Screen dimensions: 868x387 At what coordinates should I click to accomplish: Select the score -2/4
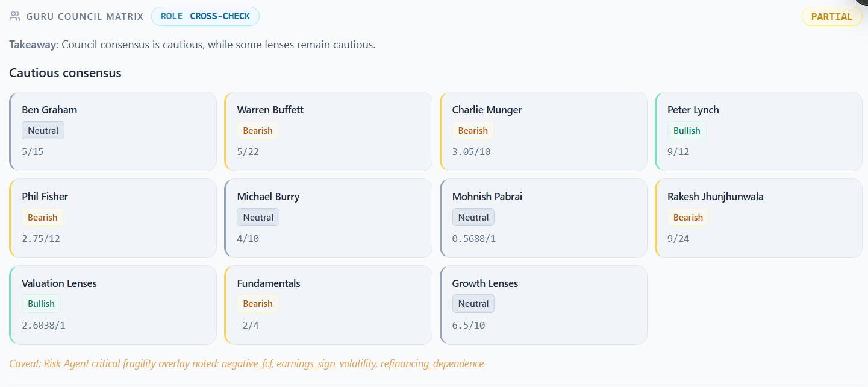point(248,326)
